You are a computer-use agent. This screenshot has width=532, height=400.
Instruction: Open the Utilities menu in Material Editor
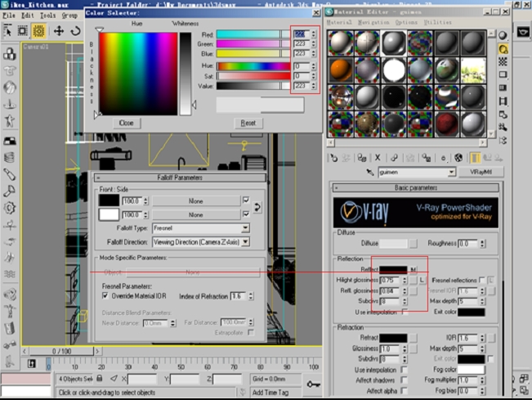click(438, 22)
